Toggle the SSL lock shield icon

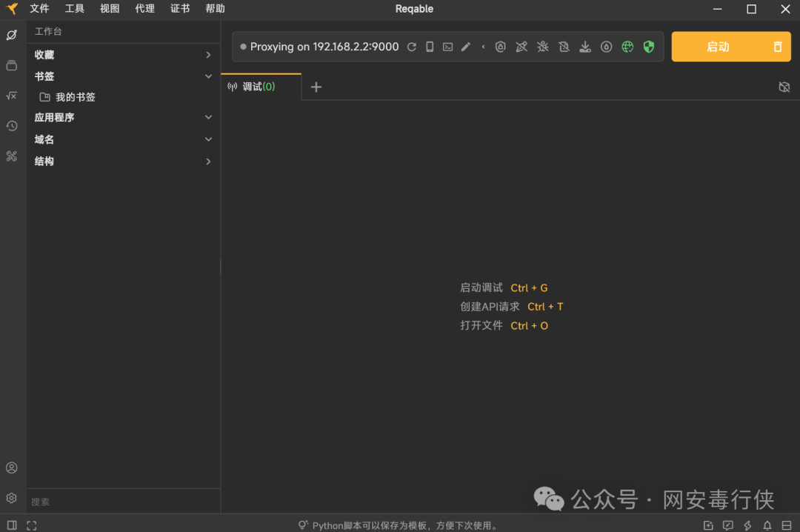pyautogui.click(x=501, y=47)
